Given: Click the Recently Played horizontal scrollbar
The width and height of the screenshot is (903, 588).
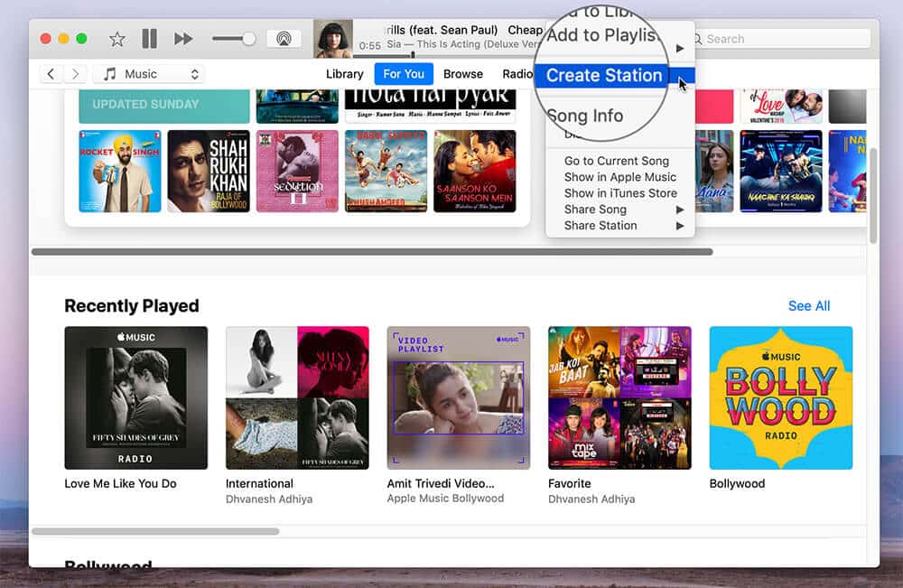Looking at the screenshot, I should (155, 531).
